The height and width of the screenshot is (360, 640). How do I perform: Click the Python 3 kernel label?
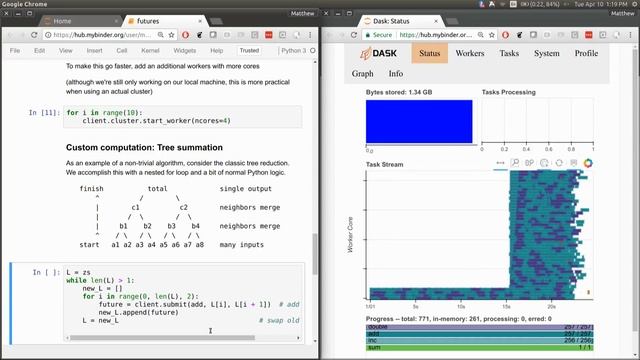click(293, 51)
